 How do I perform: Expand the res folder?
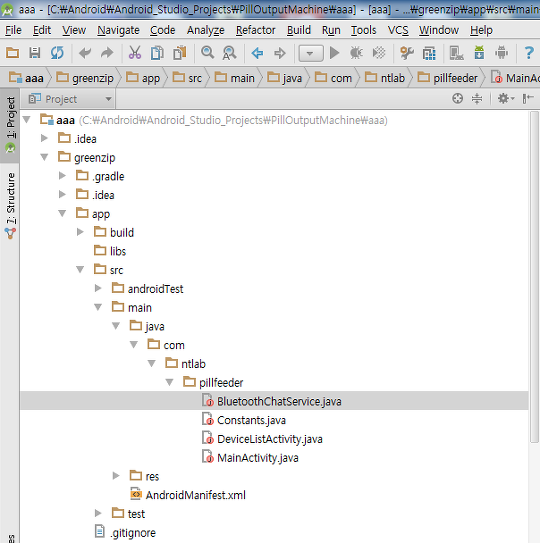pyautogui.click(x=116, y=476)
